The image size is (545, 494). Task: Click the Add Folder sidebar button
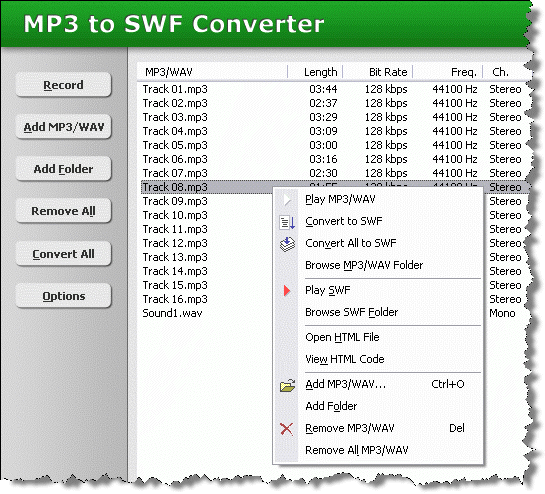[x=64, y=169]
